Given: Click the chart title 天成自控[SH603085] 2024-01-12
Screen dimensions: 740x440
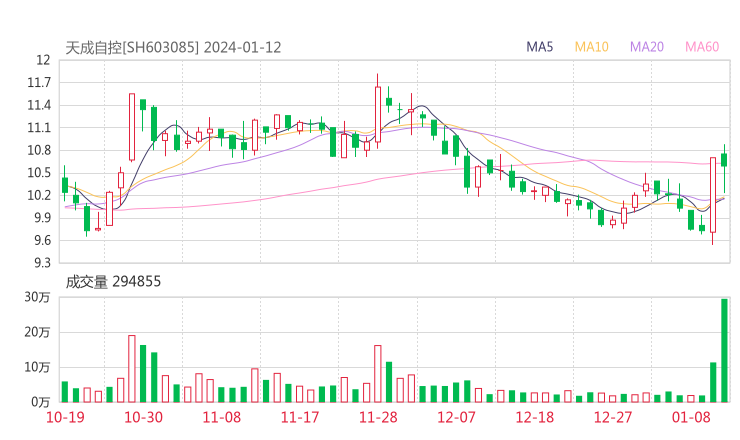Looking at the screenshot, I should 173,48.
